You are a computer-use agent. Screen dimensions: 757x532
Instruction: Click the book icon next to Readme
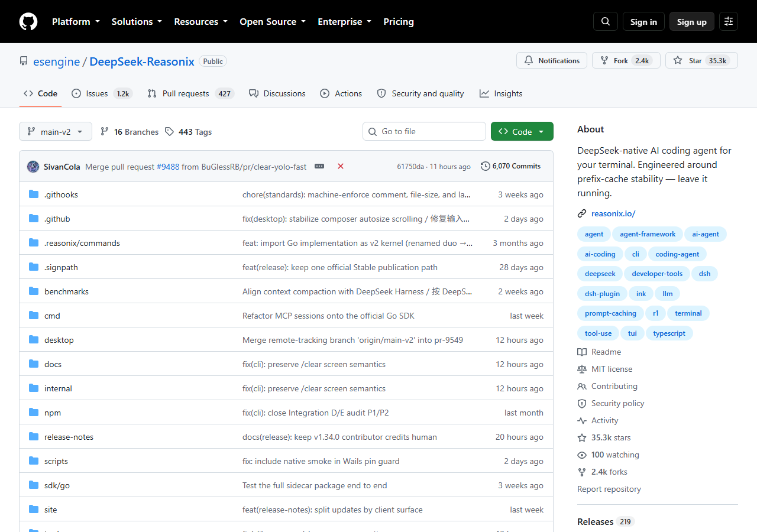(582, 352)
